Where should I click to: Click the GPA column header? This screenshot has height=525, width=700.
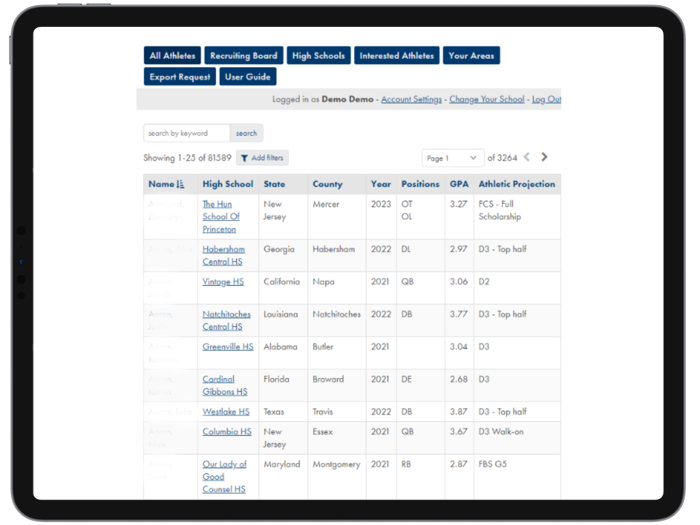pyautogui.click(x=459, y=184)
